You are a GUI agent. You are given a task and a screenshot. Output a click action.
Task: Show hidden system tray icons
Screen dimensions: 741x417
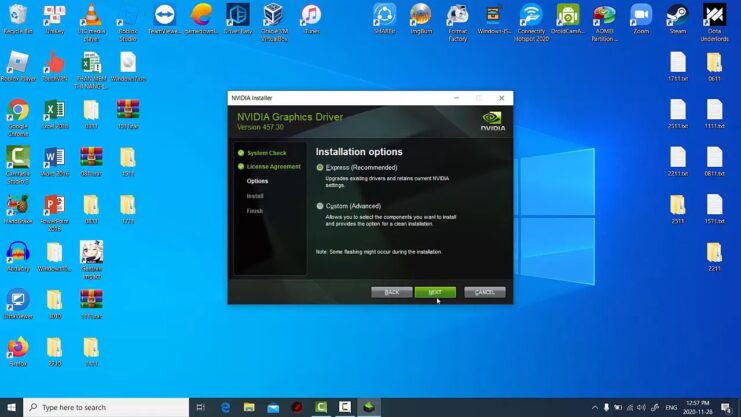595,408
